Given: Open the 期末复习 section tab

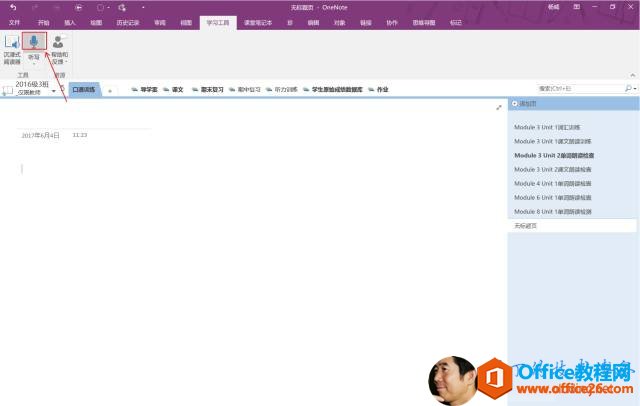Looking at the screenshot, I should click(x=203, y=89).
